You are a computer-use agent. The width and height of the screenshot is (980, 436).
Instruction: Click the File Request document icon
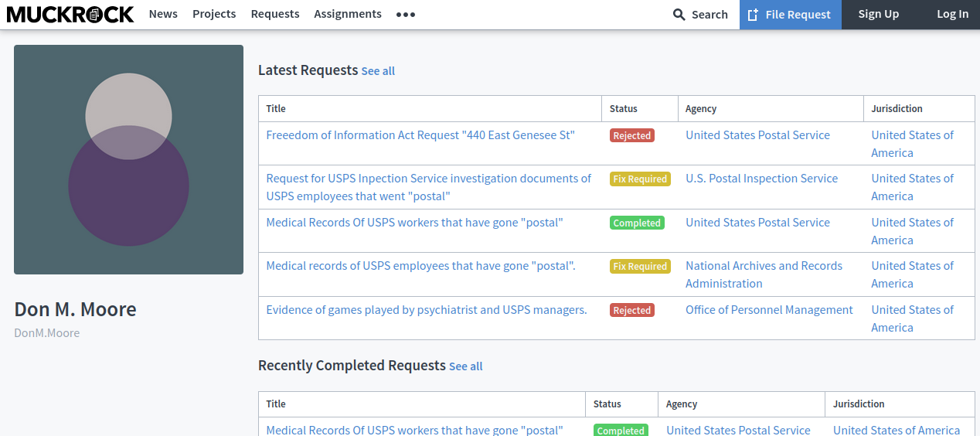click(753, 15)
